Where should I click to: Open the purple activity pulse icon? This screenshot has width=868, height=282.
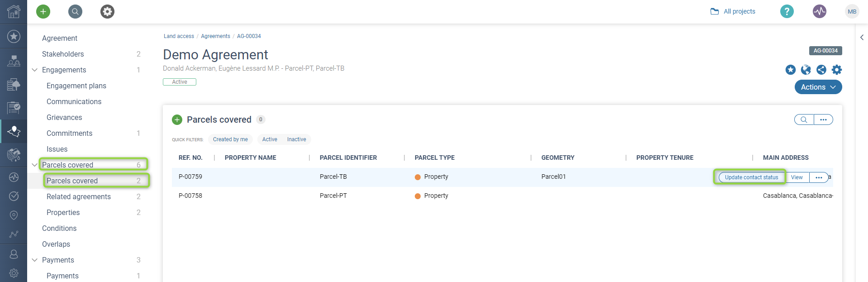tap(820, 11)
